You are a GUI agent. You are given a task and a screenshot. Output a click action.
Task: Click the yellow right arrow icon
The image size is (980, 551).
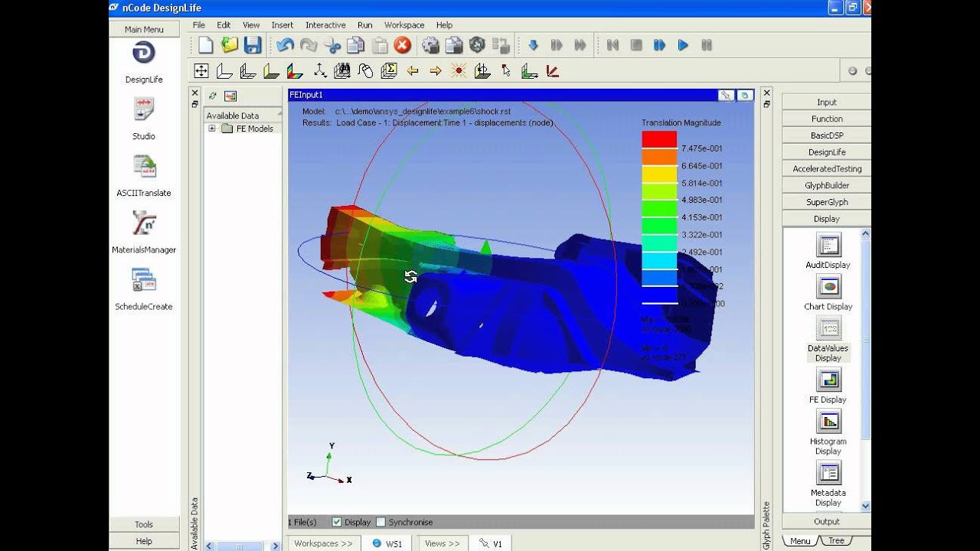[x=436, y=71]
